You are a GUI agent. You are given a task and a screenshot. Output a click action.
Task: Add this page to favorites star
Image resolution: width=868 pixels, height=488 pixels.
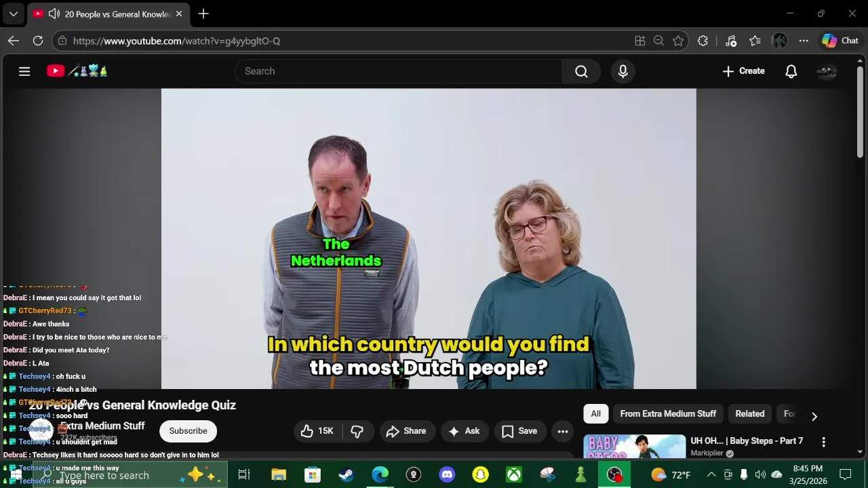(678, 41)
